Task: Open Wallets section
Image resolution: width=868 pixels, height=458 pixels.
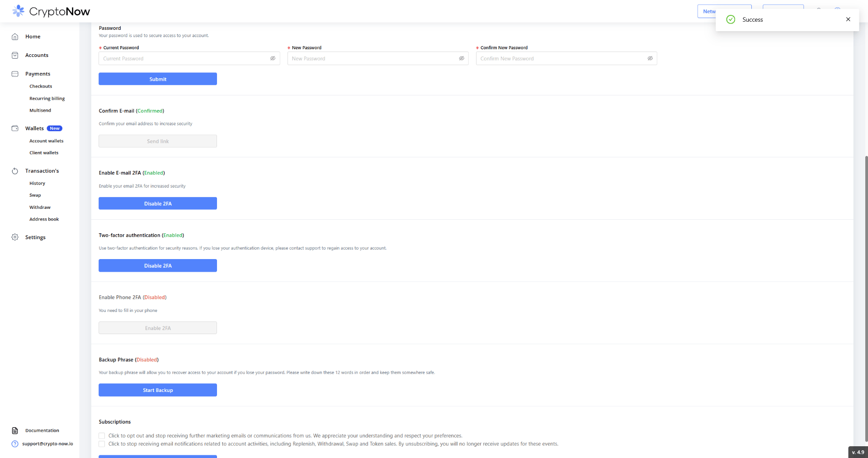Action: [x=34, y=128]
